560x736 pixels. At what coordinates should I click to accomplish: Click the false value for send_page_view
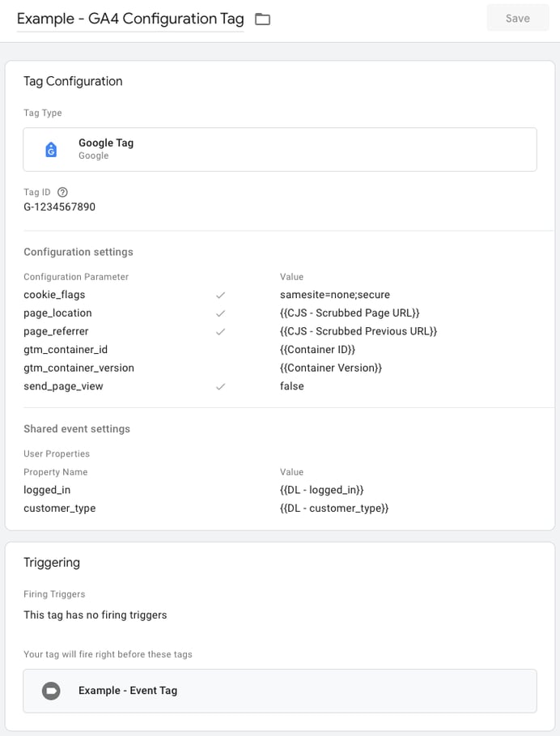(291, 386)
